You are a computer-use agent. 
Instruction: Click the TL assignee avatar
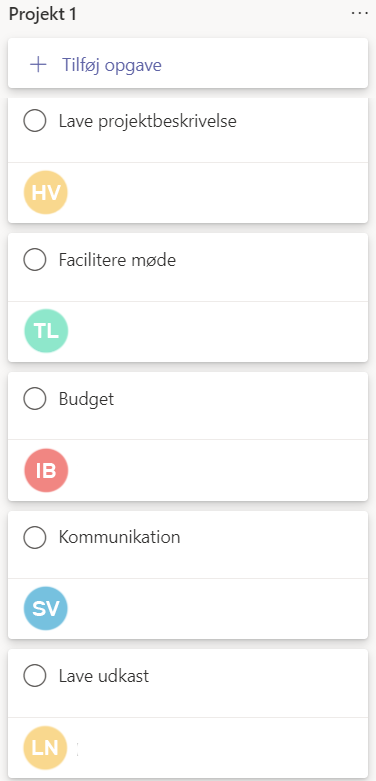(x=46, y=331)
